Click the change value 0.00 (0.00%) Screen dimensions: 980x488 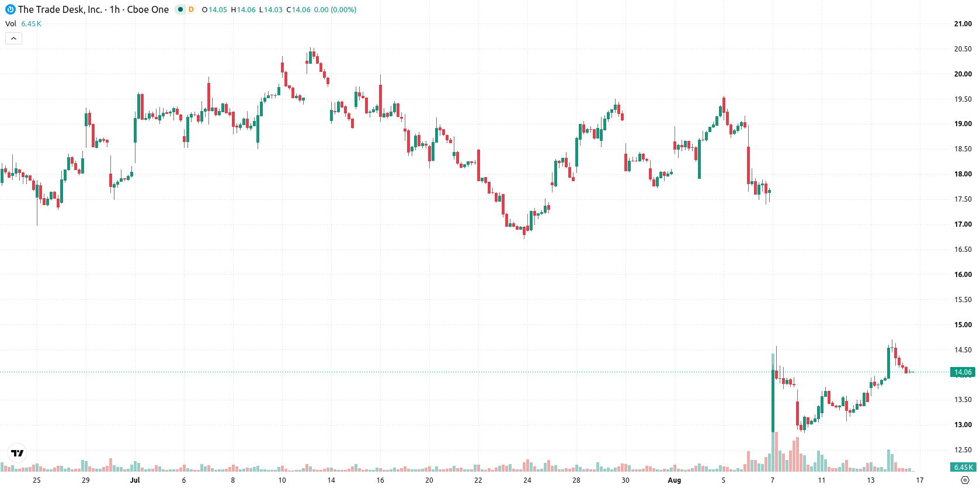tap(335, 10)
